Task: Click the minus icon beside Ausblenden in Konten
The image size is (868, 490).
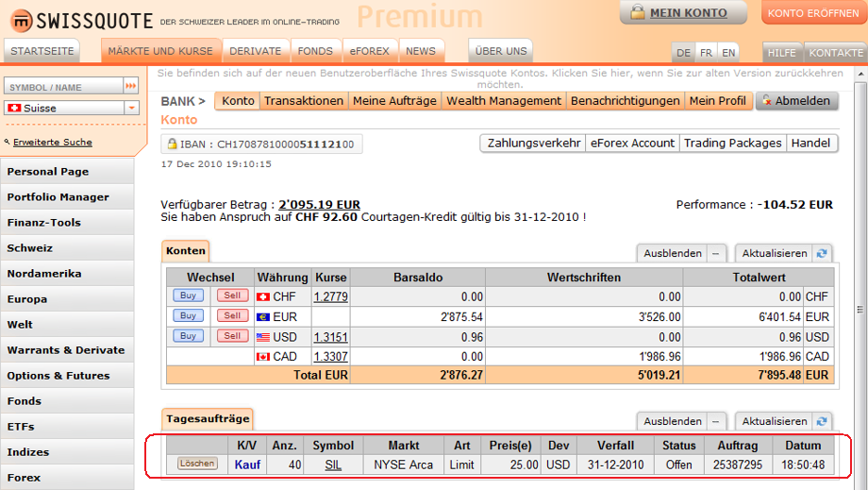Action: pos(716,253)
